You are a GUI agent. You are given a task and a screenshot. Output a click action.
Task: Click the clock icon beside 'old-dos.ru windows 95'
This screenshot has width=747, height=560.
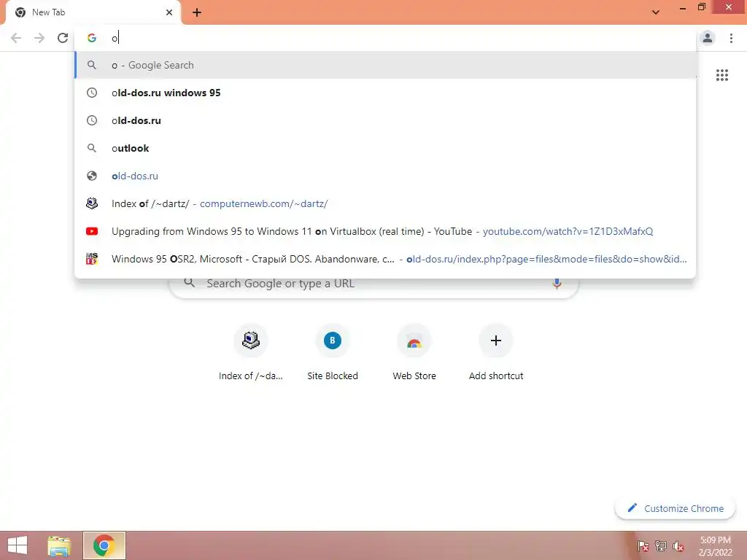tap(92, 93)
